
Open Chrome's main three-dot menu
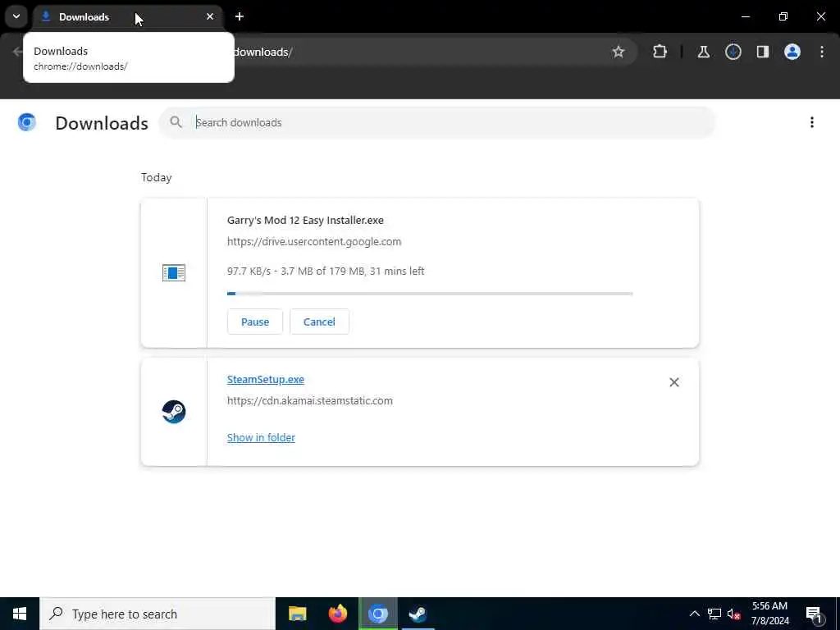click(822, 52)
